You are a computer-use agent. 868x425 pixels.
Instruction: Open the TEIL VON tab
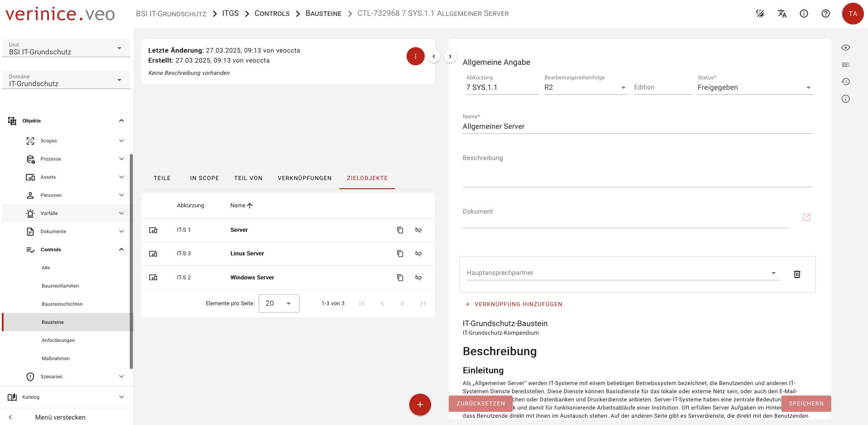[x=248, y=178]
